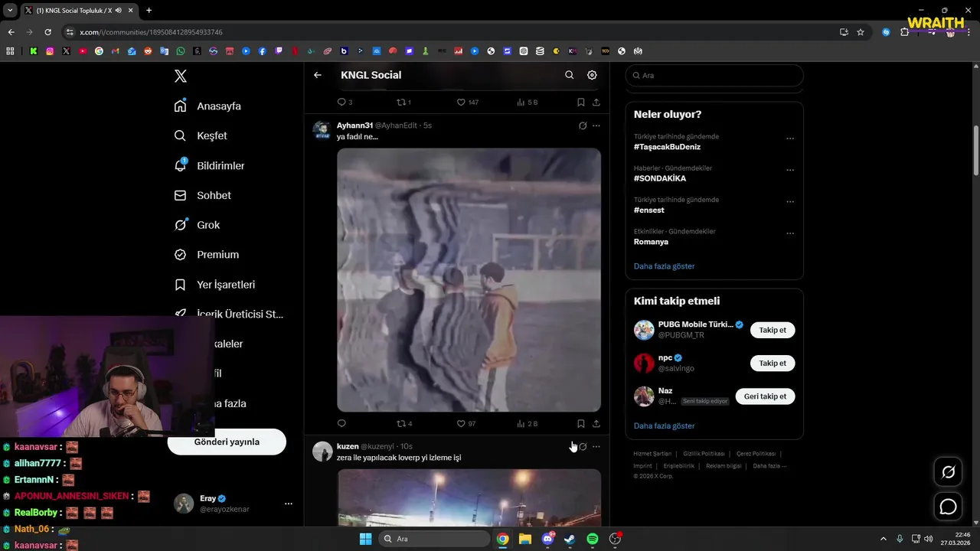This screenshot has height=551, width=980.
Task: Reply to the post with 3 replies
Action: coord(345,102)
